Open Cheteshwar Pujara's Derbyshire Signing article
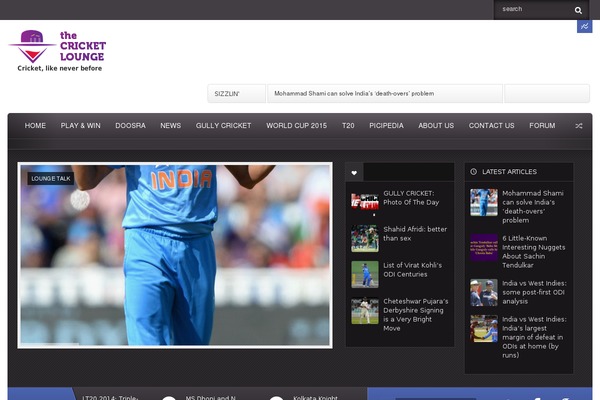The width and height of the screenshot is (600, 400). pos(416,315)
